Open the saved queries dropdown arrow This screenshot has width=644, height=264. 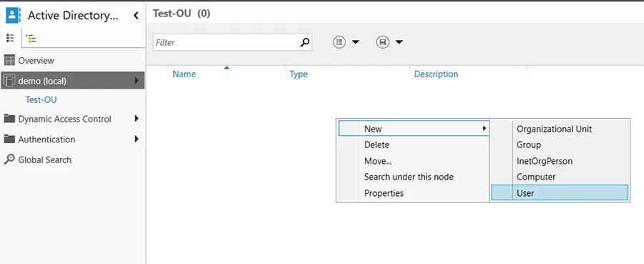(x=399, y=42)
